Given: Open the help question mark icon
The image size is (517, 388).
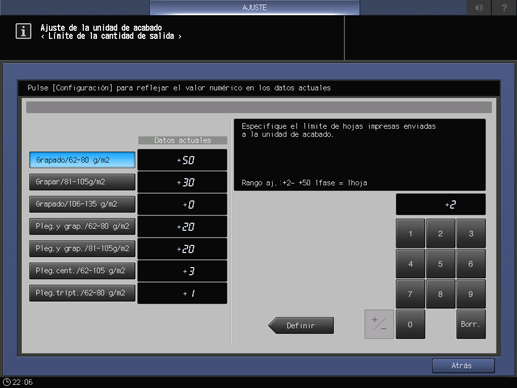Looking at the screenshot, I should pyautogui.click(x=504, y=7).
